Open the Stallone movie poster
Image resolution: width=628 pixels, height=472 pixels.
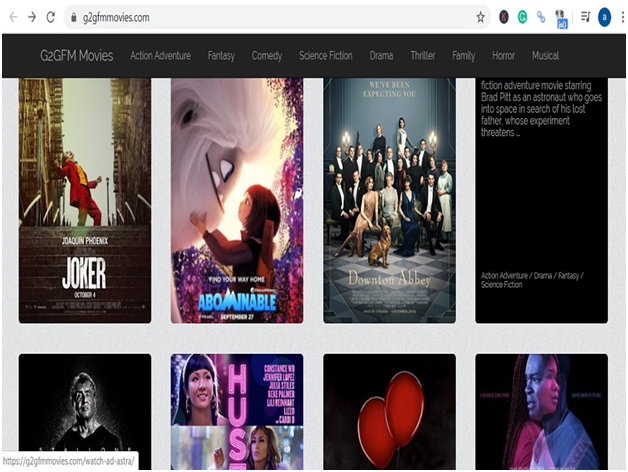tap(85, 411)
